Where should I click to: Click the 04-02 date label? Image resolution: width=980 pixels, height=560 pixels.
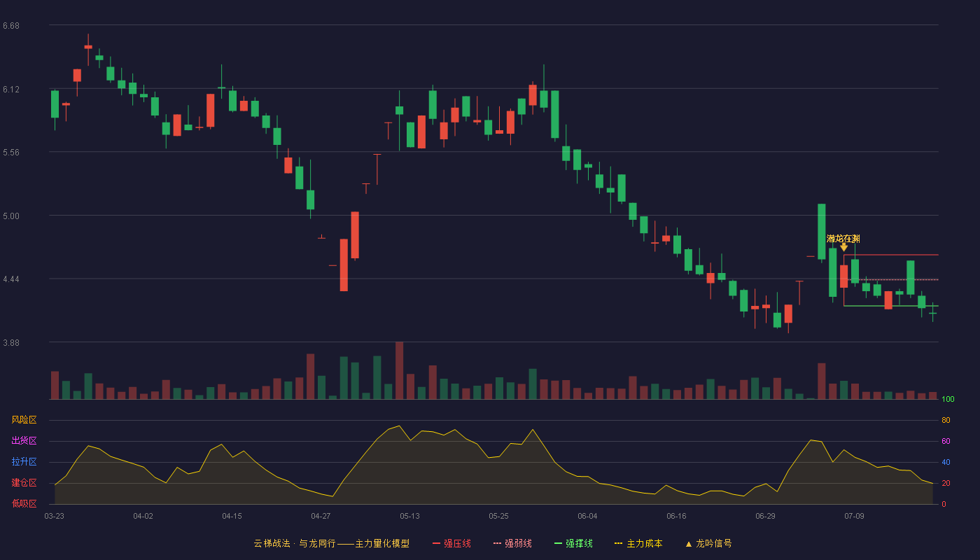[143, 516]
